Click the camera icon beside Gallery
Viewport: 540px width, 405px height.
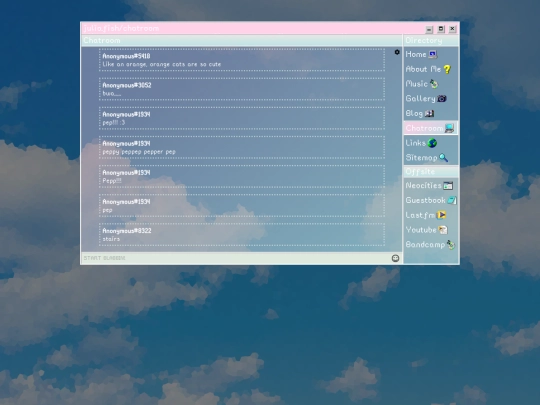click(442, 98)
